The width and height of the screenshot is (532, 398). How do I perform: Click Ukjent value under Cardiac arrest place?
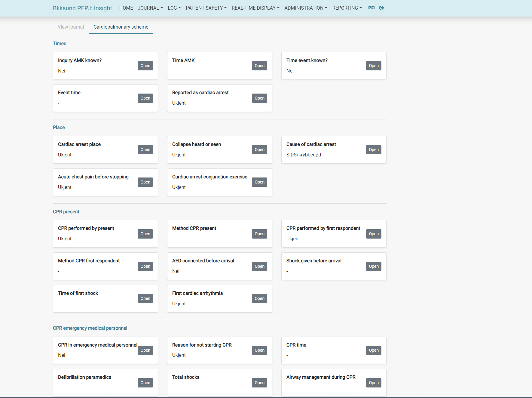tap(65, 155)
